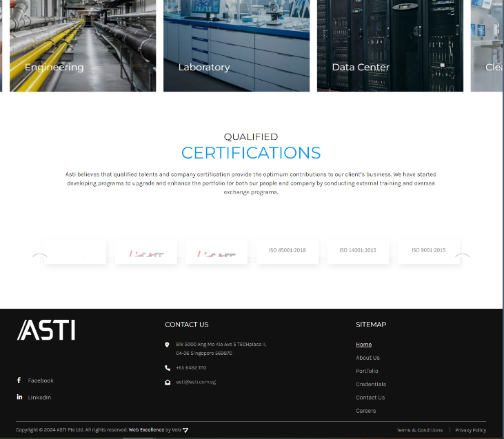Click the asti@asti.com.sg email address
This screenshot has height=439, width=504.
click(196, 382)
